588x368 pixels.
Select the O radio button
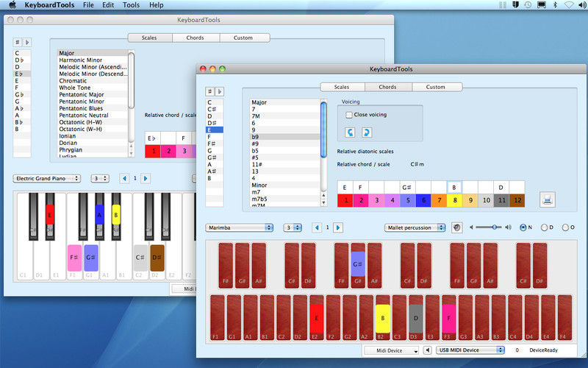coord(565,227)
